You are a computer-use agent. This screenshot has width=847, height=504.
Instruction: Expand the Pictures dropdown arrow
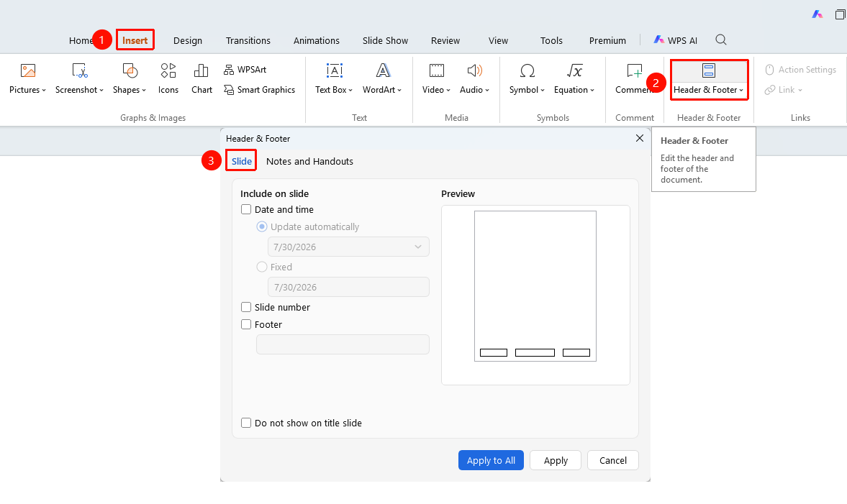click(44, 90)
